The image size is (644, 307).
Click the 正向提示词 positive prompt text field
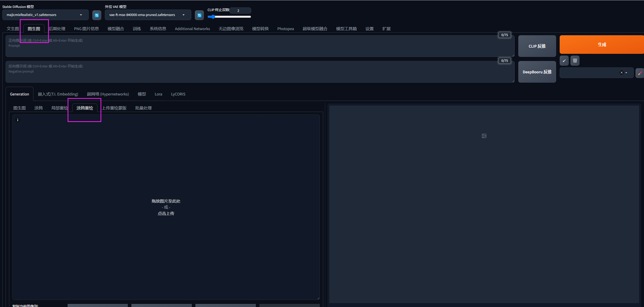pyautogui.click(x=260, y=46)
